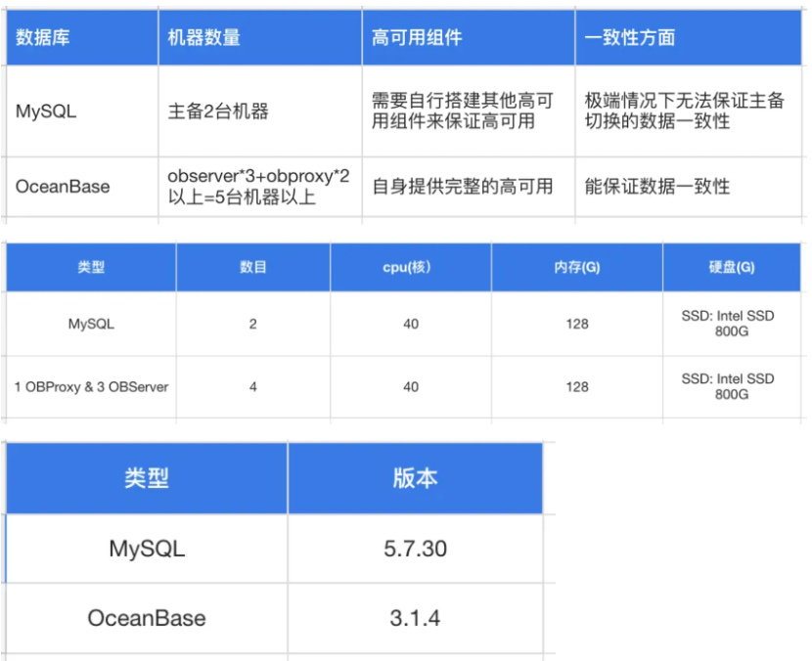This screenshot has height=661, width=812.
Task: Select the cpu value 40 in the OBServer row
Action: click(411, 386)
